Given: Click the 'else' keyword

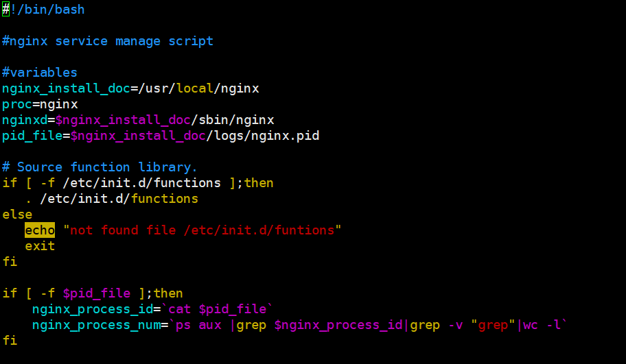Looking at the screenshot, I should (17, 215).
